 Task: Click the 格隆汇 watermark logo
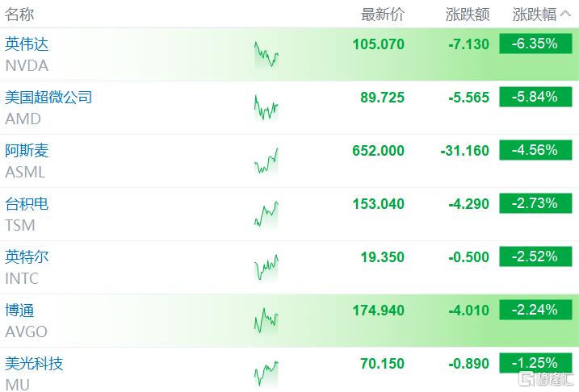pos(545,379)
